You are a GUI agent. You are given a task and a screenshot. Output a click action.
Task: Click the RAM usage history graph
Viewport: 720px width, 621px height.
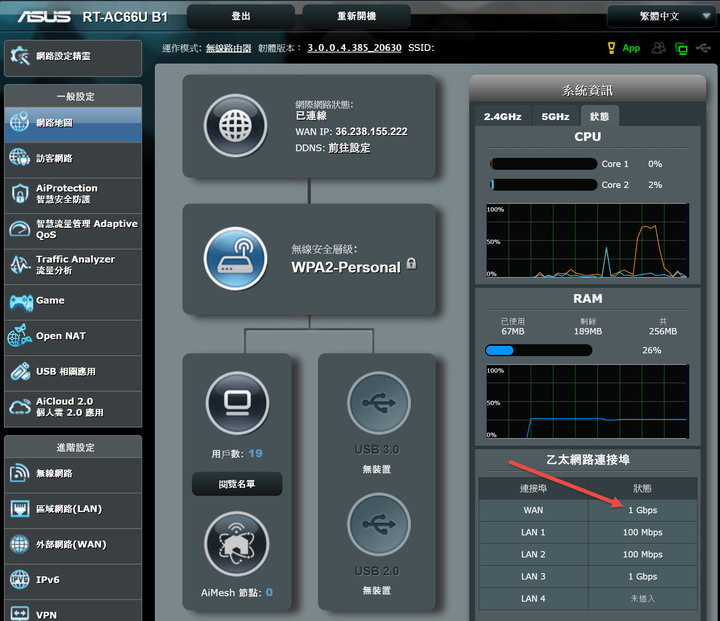[x=587, y=401]
